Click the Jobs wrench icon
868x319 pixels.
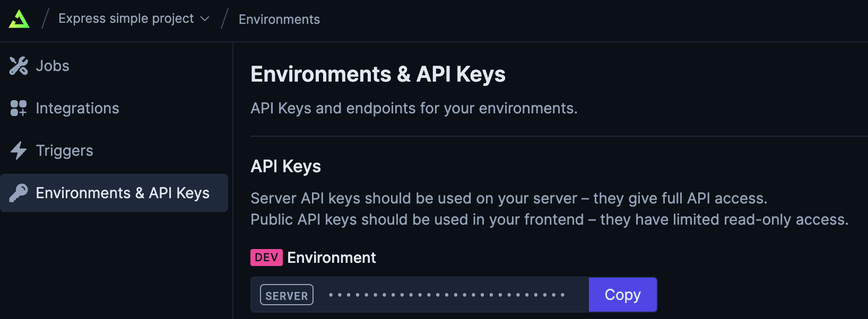coord(19,66)
